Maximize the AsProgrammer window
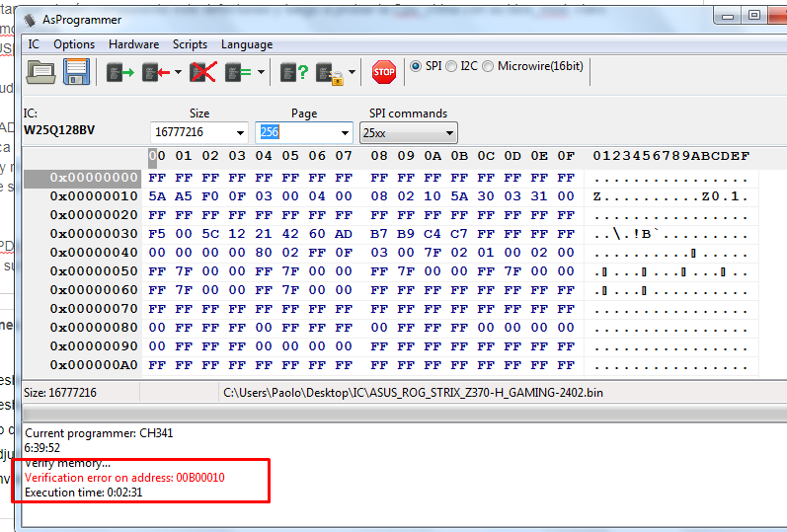787x532 pixels. coord(754,15)
